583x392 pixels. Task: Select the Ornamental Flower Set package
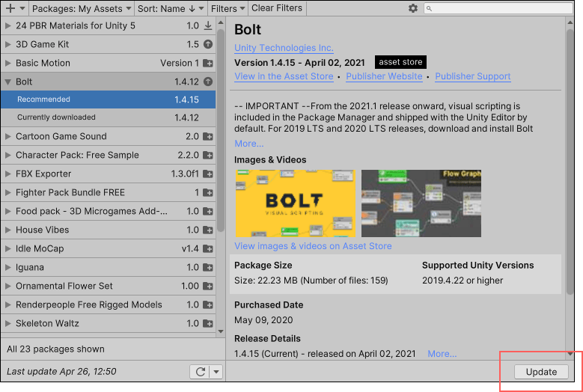pyautogui.click(x=109, y=286)
